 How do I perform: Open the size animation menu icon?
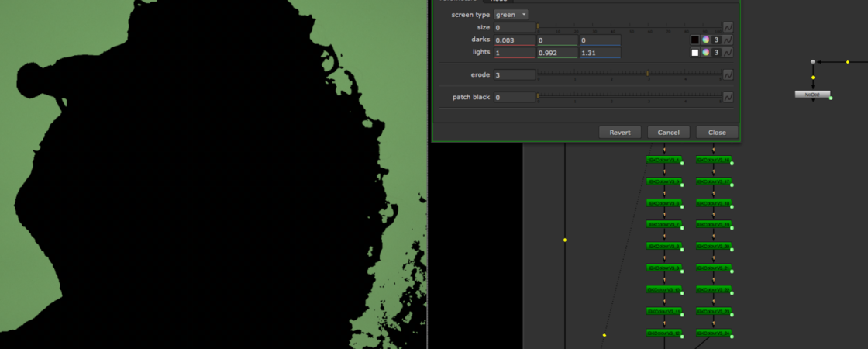pos(728,27)
